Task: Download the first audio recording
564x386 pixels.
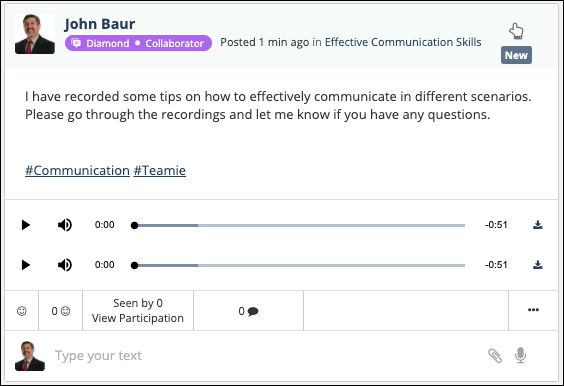Action: pyautogui.click(x=538, y=225)
